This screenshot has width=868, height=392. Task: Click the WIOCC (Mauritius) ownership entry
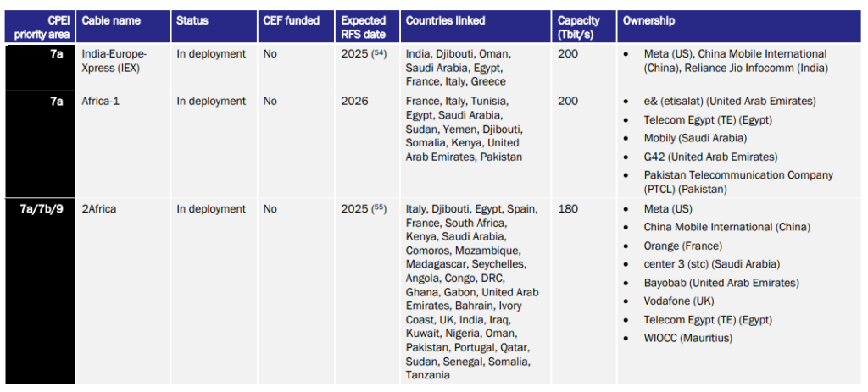pyautogui.click(x=688, y=339)
